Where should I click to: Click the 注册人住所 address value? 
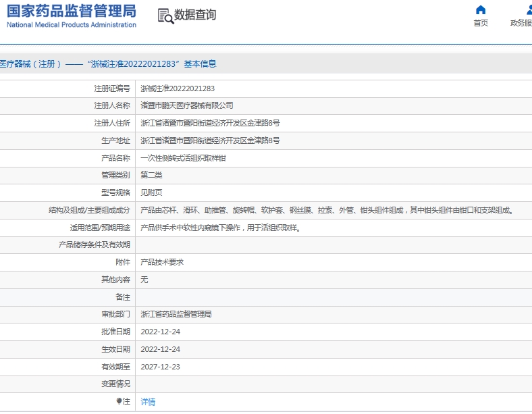(210, 123)
